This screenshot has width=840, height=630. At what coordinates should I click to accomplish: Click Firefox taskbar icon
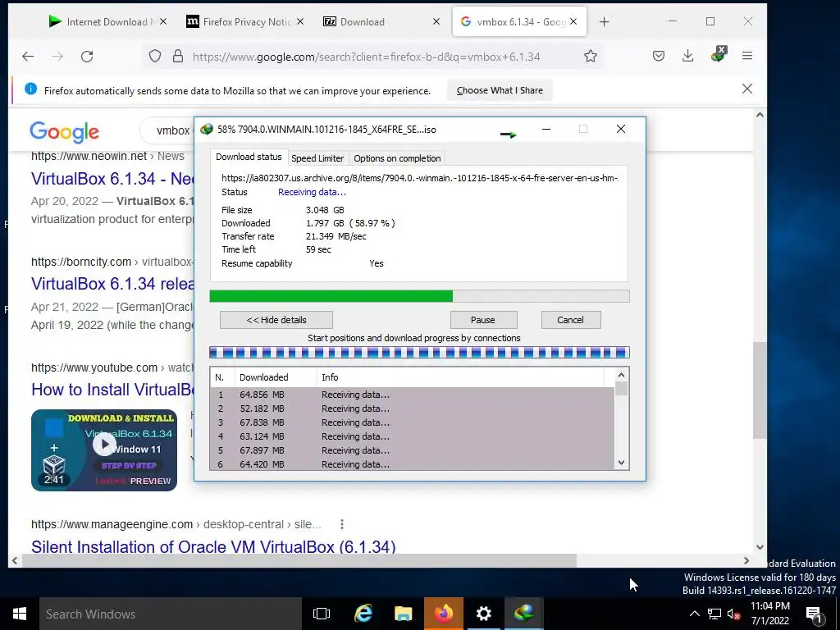point(444,614)
